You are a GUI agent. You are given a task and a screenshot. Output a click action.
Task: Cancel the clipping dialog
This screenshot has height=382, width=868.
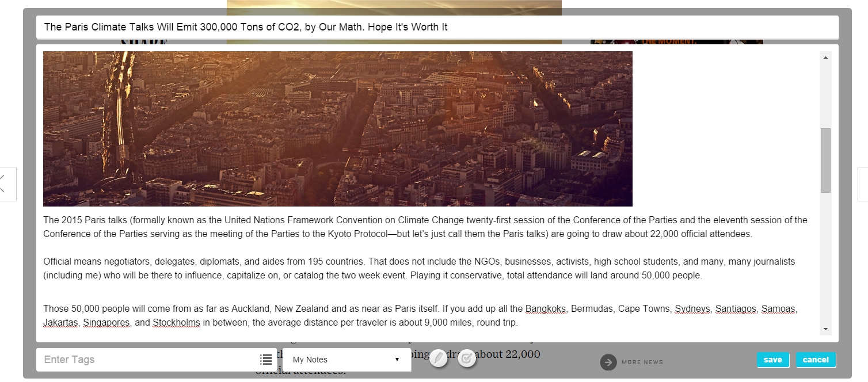816,360
